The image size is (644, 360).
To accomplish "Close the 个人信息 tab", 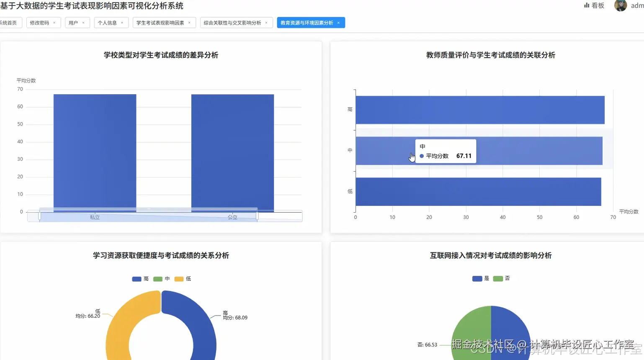I will 122,23.
